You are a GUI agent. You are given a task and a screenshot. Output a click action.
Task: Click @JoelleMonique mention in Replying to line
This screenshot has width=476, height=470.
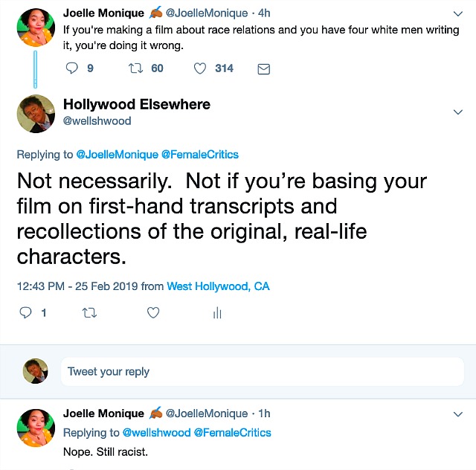(118, 154)
